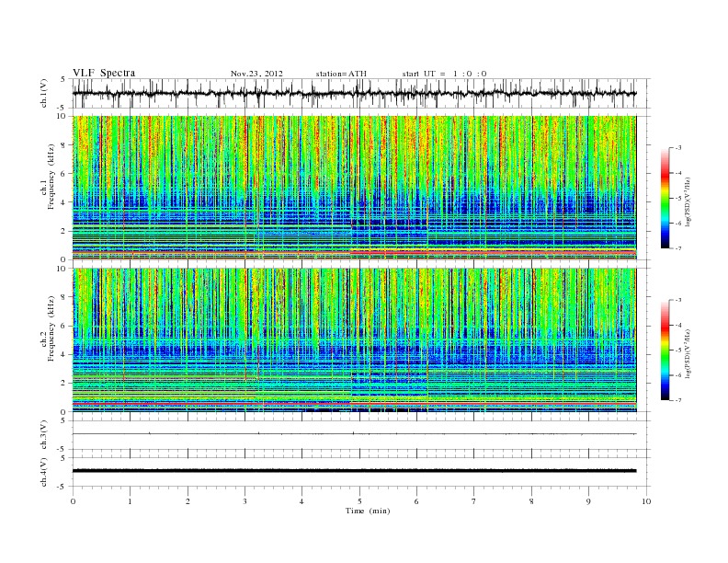Click inside the ch.1 spectrogram panel

coord(354,188)
